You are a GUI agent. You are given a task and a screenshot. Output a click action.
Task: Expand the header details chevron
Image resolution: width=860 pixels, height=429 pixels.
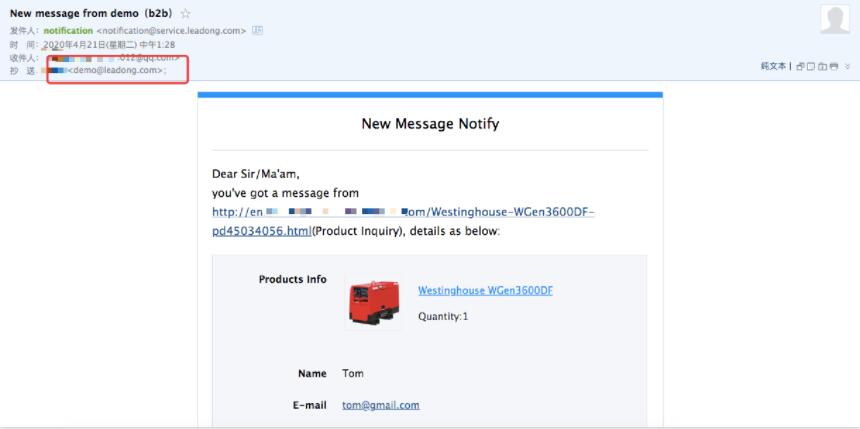(x=847, y=66)
